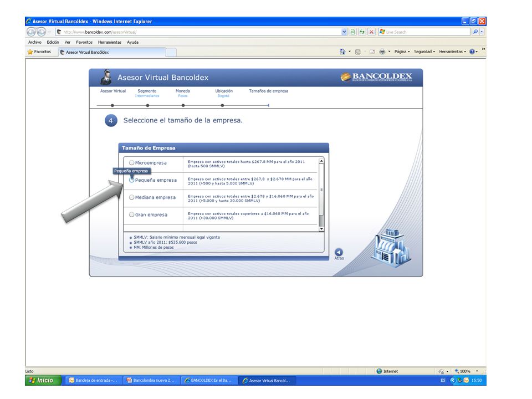The width and height of the screenshot is (532, 399).
Task: Open the recent pages dropdown beside Forward button
Action: tap(49, 32)
